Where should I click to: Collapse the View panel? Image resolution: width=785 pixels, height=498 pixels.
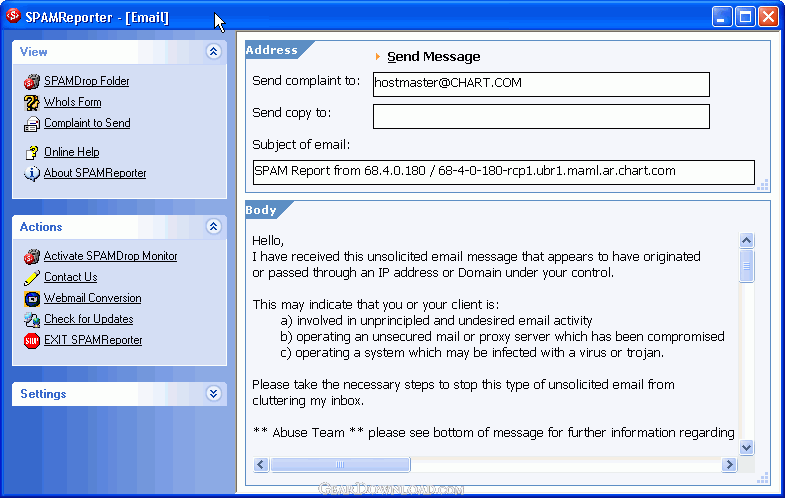(x=213, y=52)
